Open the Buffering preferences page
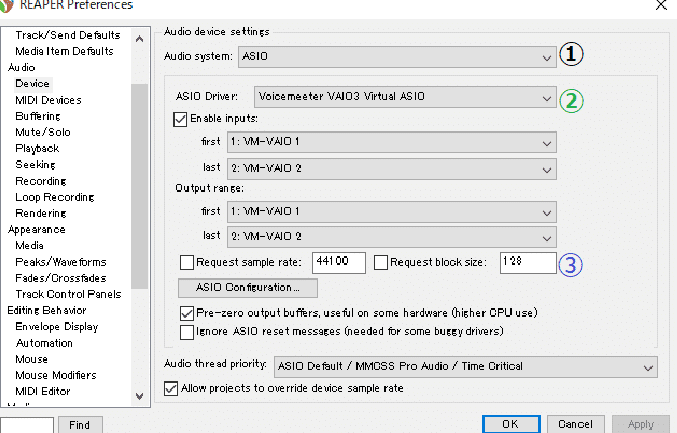The image size is (677, 433). click(38, 116)
